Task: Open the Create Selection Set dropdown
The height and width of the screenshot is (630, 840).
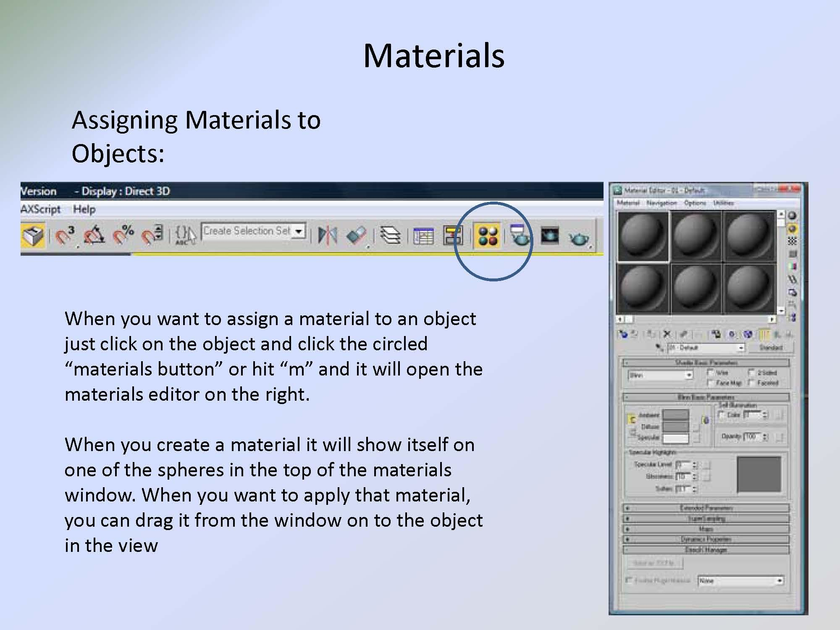Action: pyautogui.click(x=299, y=231)
